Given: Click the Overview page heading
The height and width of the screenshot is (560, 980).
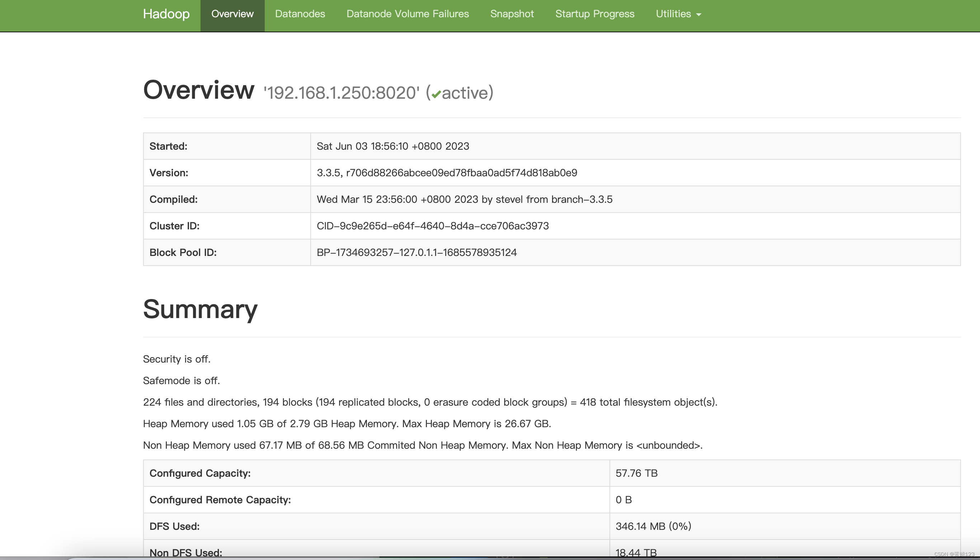Looking at the screenshot, I should tap(199, 90).
